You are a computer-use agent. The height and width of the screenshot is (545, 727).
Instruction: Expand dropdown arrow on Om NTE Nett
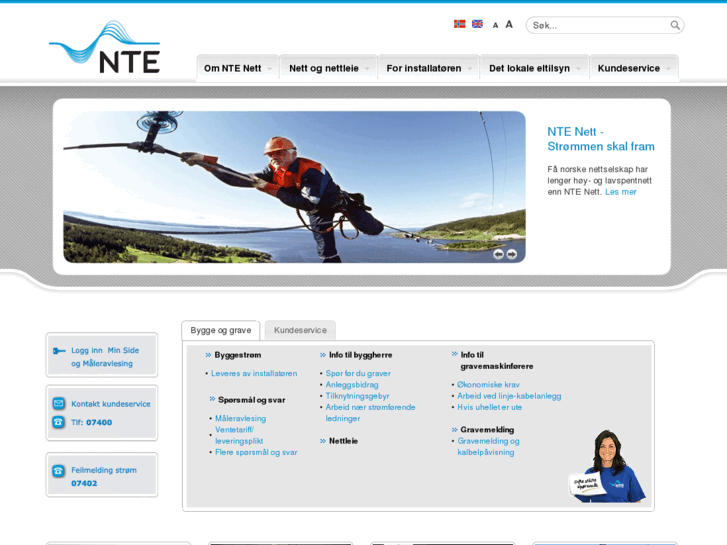[270, 69]
